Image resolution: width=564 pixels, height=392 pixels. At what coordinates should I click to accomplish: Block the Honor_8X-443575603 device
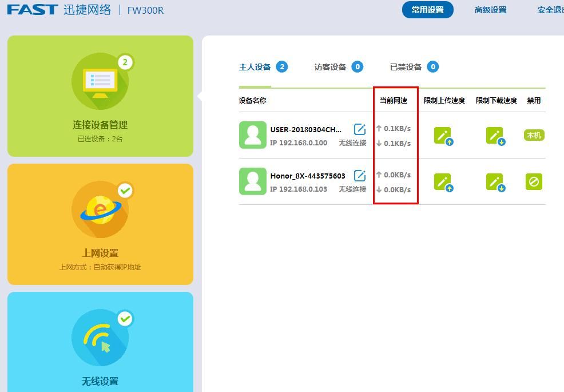pyautogui.click(x=534, y=182)
